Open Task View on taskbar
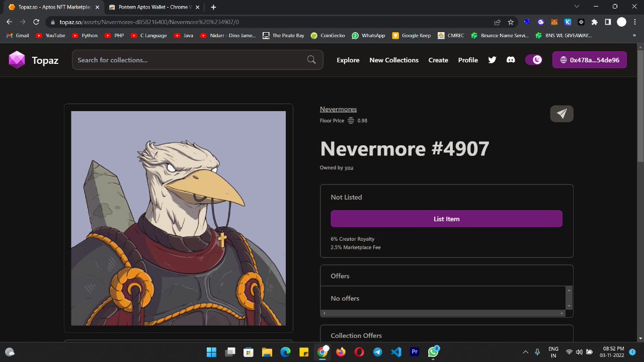 click(x=230, y=352)
